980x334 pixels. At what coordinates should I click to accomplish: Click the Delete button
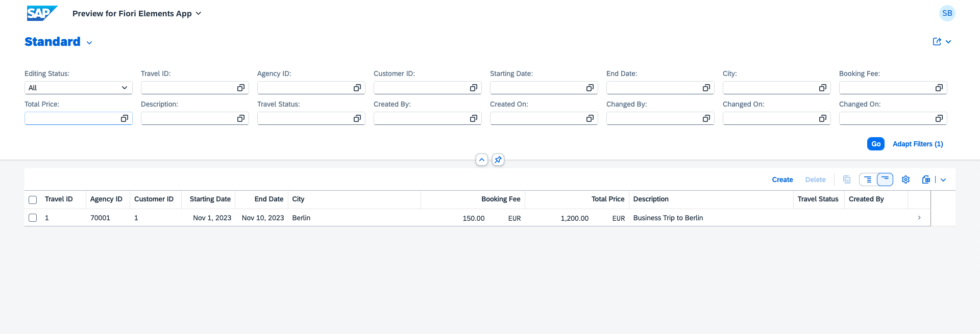[x=815, y=179]
